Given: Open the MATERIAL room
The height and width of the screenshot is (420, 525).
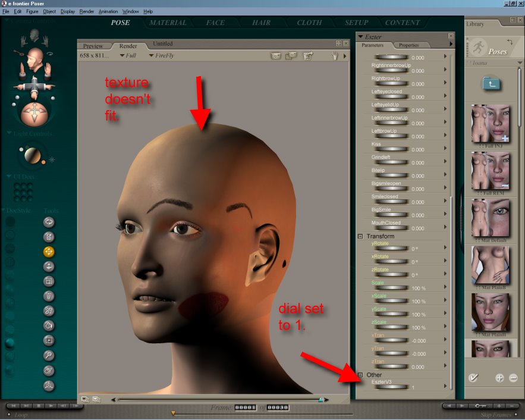Looking at the screenshot, I should (x=168, y=23).
